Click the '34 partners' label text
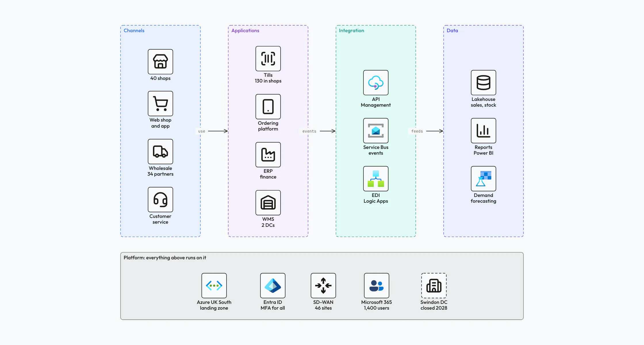The height and width of the screenshot is (345, 644). pyautogui.click(x=160, y=174)
